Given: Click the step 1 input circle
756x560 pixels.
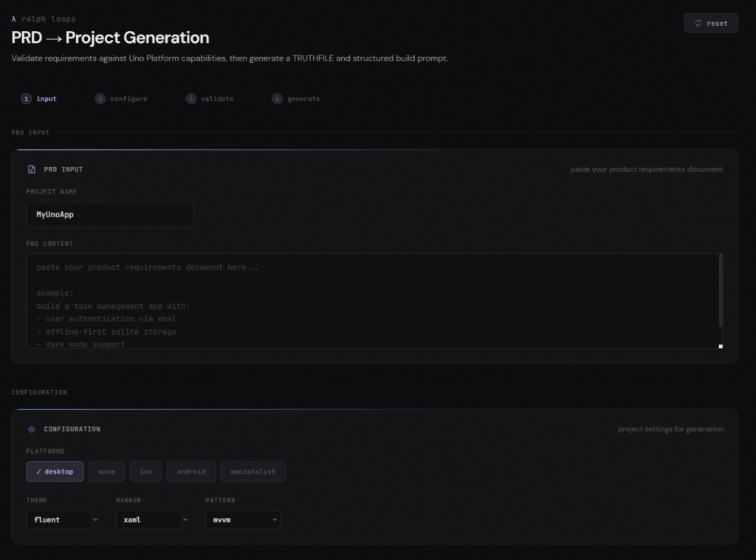Looking at the screenshot, I should click(x=27, y=99).
